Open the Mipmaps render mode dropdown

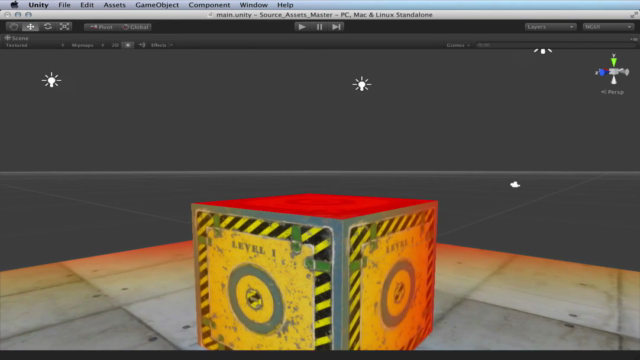click(87, 45)
